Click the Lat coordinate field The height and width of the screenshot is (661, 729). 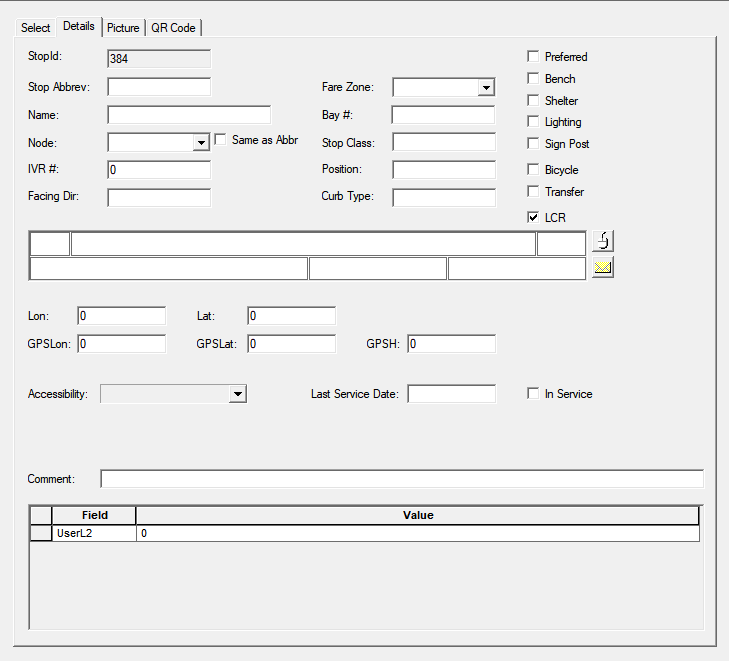click(x=292, y=316)
